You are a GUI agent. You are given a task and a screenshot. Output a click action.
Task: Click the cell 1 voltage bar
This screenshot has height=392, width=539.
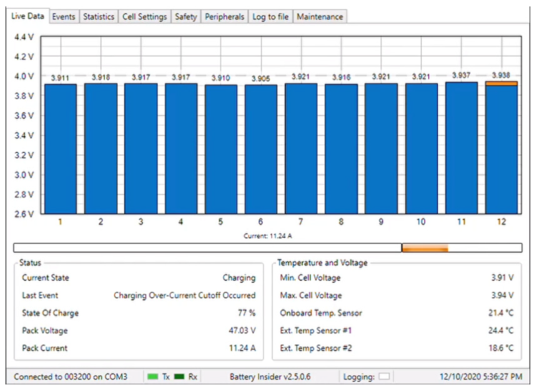pos(61,150)
